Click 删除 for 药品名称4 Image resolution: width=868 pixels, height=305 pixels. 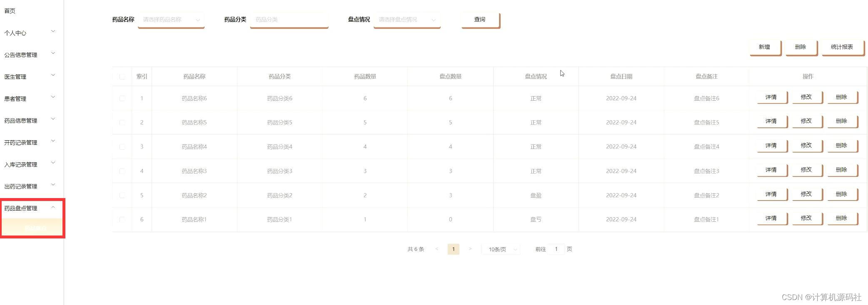tap(842, 146)
